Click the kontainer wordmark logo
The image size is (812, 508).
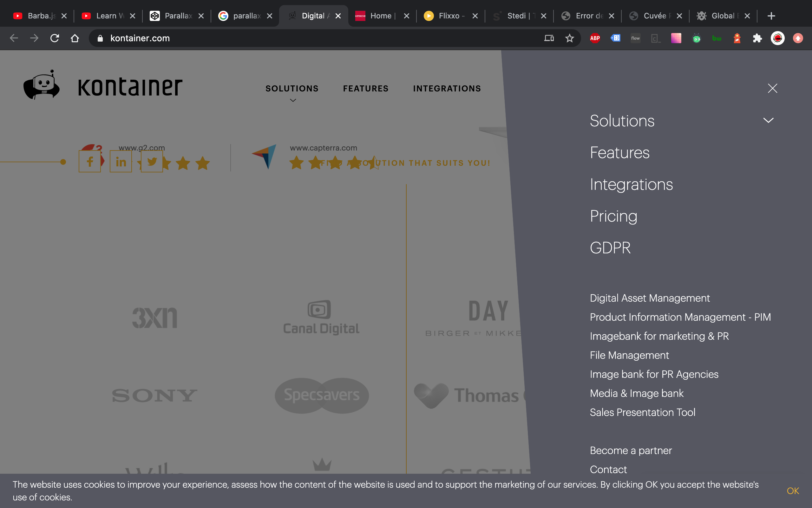[x=130, y=87]
